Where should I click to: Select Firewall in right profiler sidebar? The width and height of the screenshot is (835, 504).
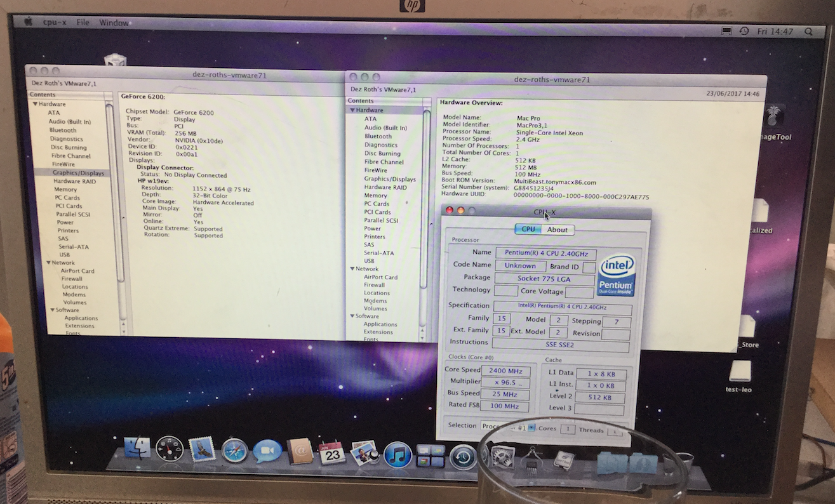click(375, 285)
